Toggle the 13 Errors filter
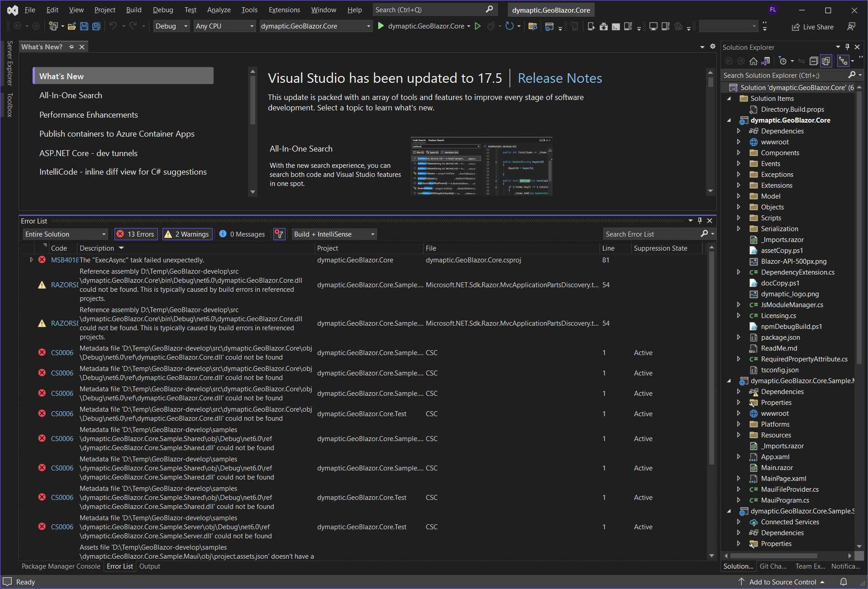The width and height of the screenshot is (868, 589). [135, 234]
